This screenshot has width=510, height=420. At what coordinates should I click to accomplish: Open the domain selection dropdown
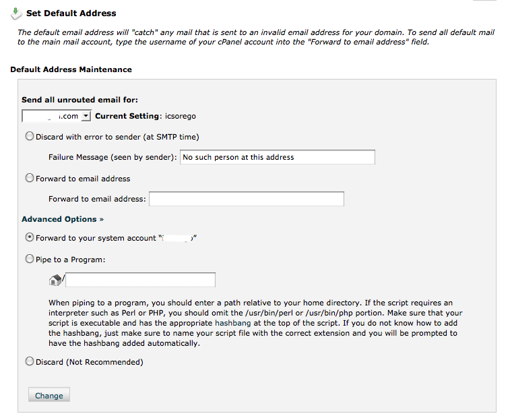[86, 116]
